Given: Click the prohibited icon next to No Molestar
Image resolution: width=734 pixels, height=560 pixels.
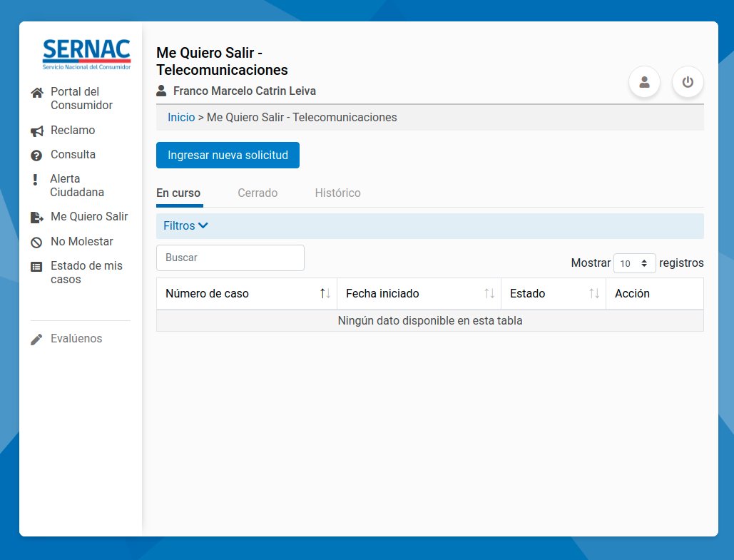Looking at the screenshot, I should pos(36,242).
